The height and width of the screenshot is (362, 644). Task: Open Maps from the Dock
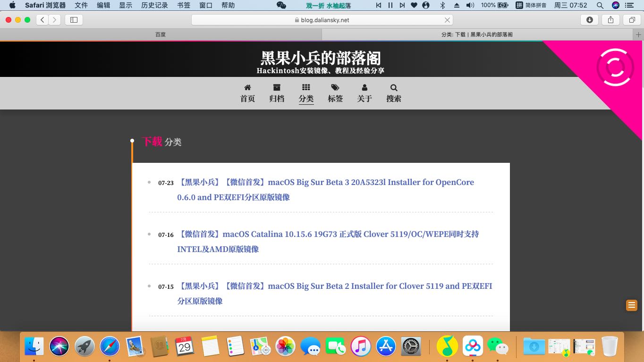pos(260,346)
